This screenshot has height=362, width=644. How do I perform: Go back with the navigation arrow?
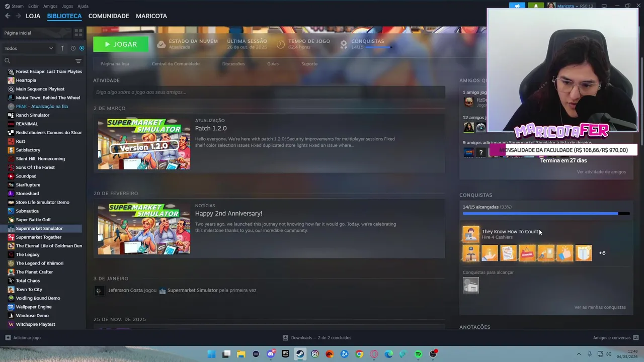point(8,16)
